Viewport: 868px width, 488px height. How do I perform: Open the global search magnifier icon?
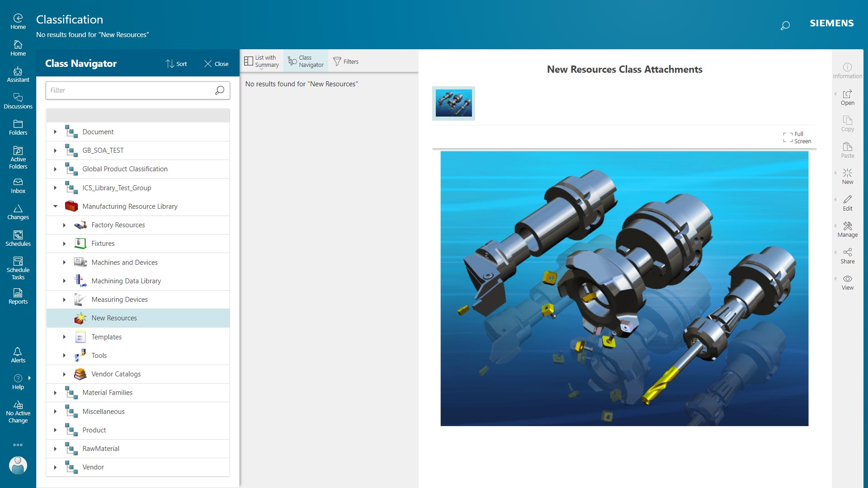click(x=785, y=25)
